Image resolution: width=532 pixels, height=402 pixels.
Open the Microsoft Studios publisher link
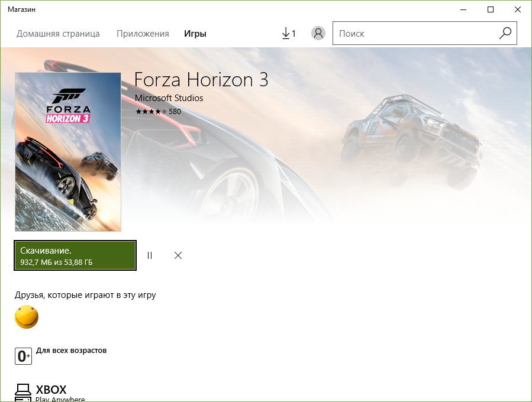coord(169,98)
